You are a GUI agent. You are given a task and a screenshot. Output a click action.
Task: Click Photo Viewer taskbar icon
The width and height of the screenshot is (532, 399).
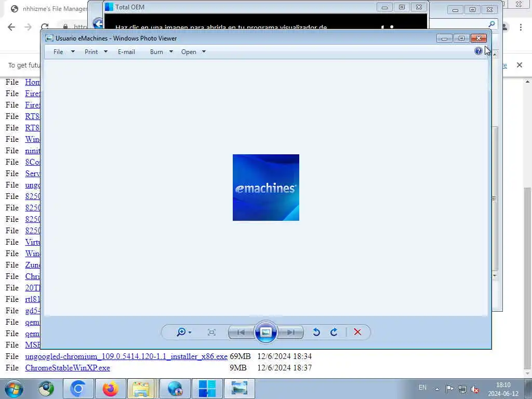coord(239,389)
